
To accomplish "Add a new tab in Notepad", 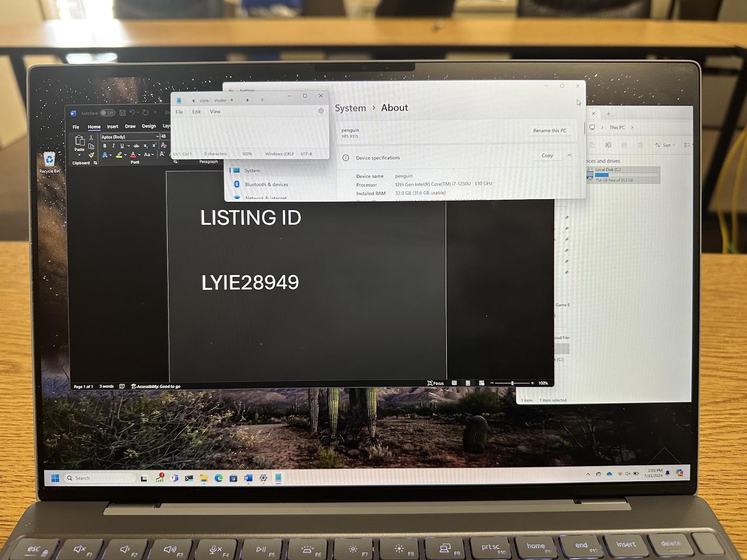I will (x=262, y=100).
